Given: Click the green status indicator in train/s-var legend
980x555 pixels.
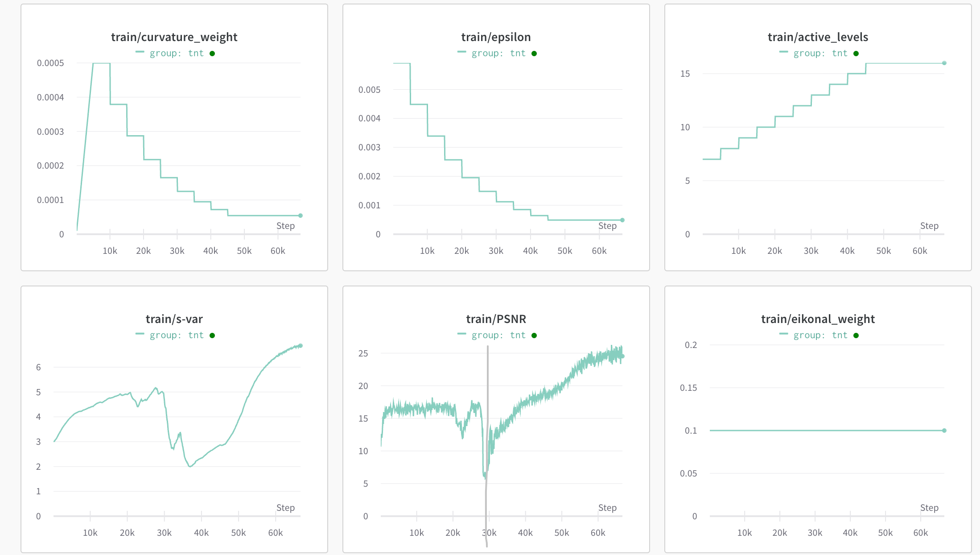Looking at the screenshot, I should coord(213,335).
